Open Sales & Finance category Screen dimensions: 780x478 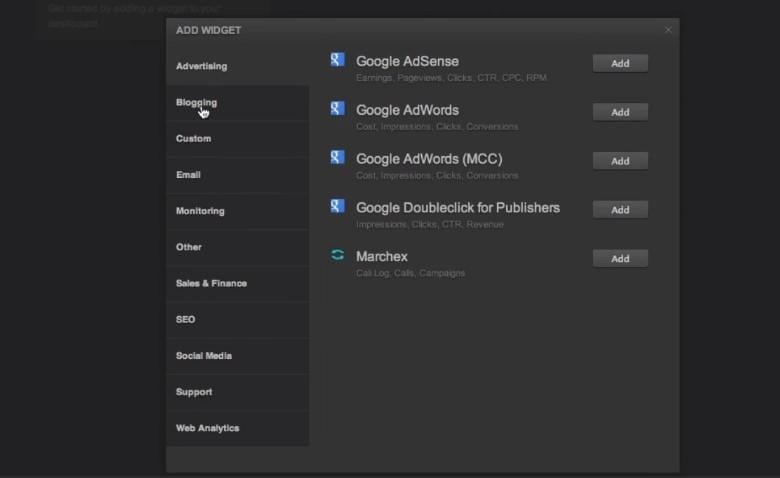click(x=238, y=284)
